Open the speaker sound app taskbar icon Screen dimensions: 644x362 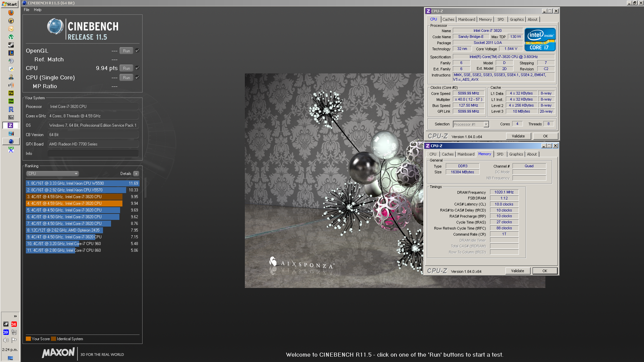(11, 85)
